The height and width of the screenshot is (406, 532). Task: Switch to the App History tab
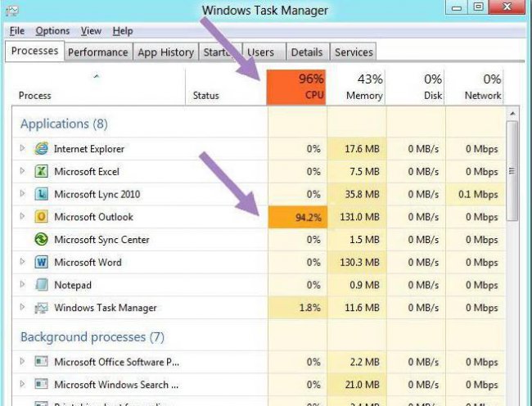click(x=165, y=52)
